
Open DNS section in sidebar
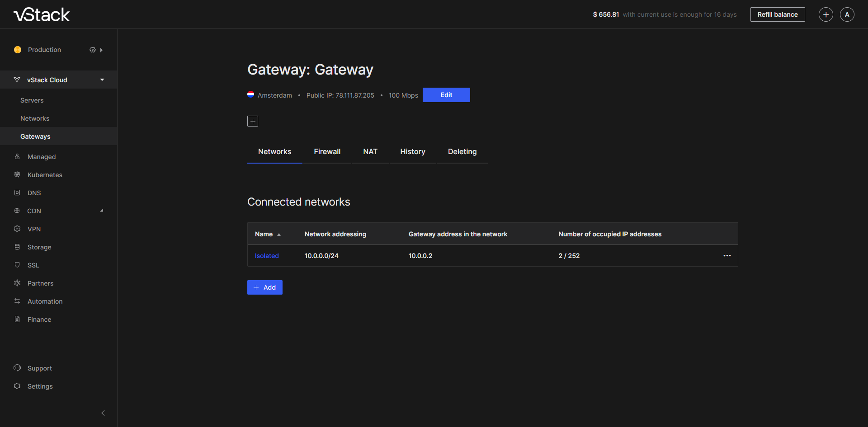[x=34, y=193]
